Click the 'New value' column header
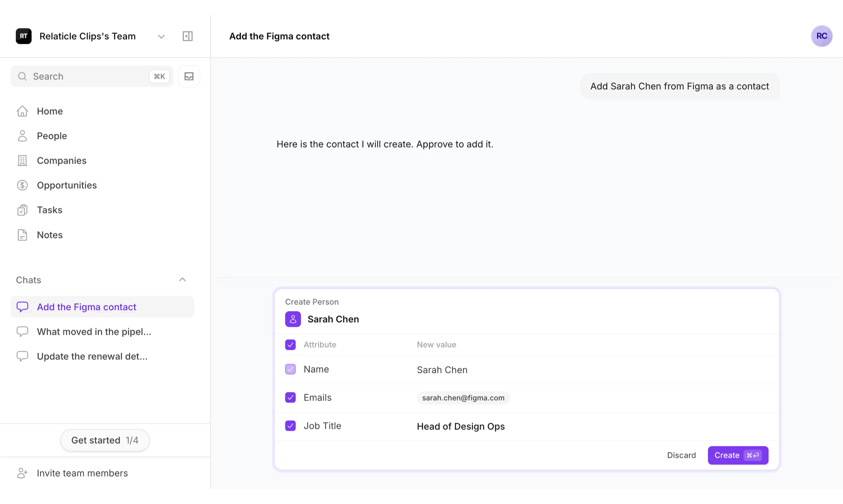Screen dimensions: 843x504 [436, 345]
